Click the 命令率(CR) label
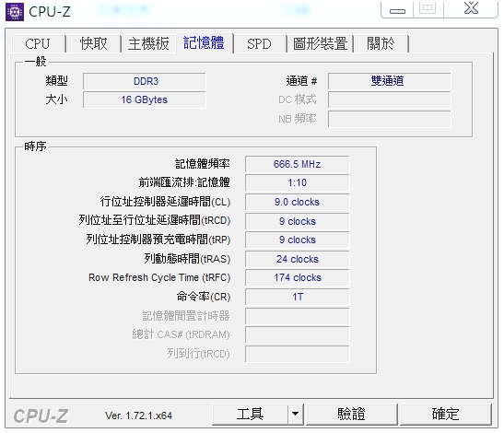504x433 pixels. coord(204,297)
